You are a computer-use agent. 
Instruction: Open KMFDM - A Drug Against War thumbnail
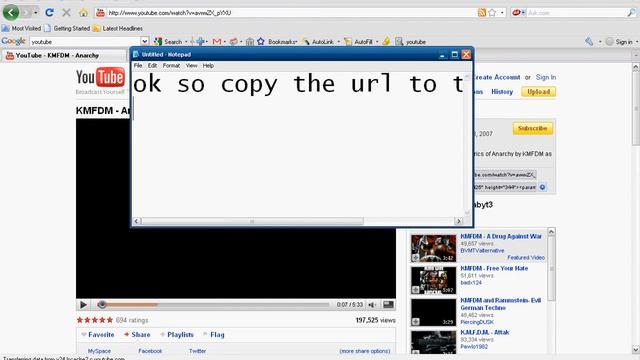[x=433, y=248]
